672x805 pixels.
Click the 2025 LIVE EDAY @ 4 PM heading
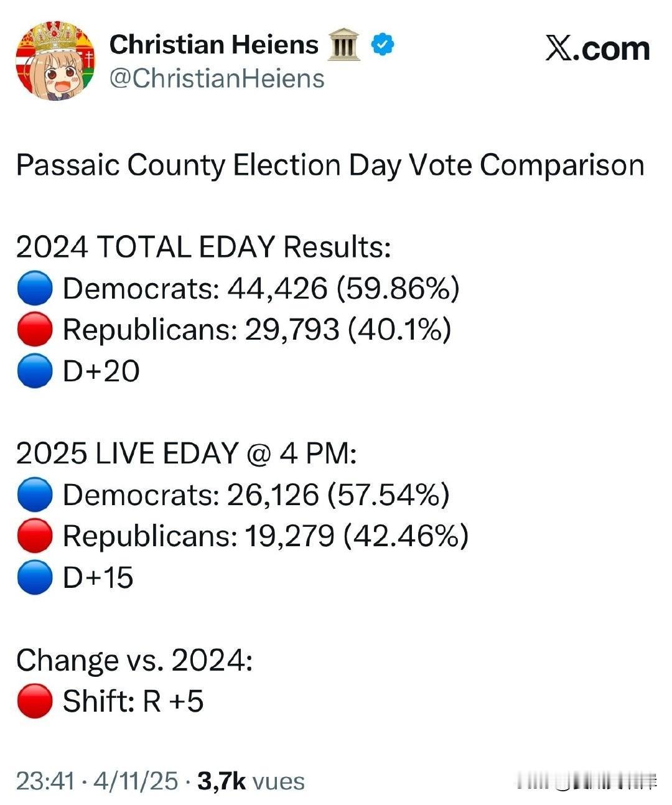(x=186, y=454)
